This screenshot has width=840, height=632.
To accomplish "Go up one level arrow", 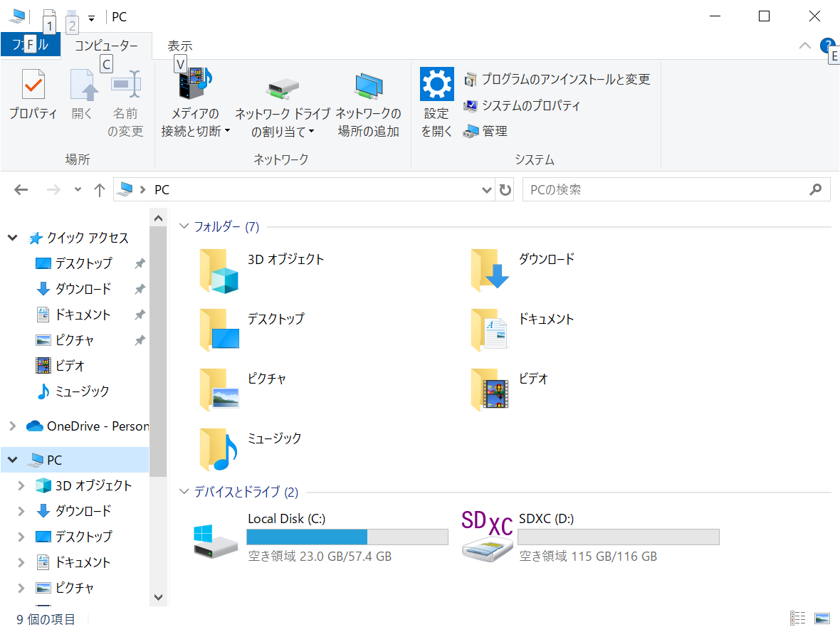I will click(x=99, y=189).
